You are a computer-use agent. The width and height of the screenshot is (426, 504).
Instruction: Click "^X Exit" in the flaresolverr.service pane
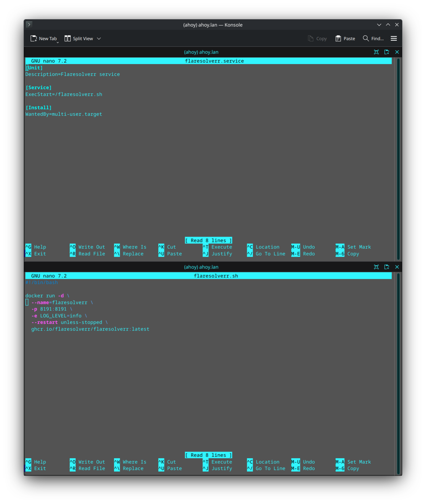tap(36, 254)
